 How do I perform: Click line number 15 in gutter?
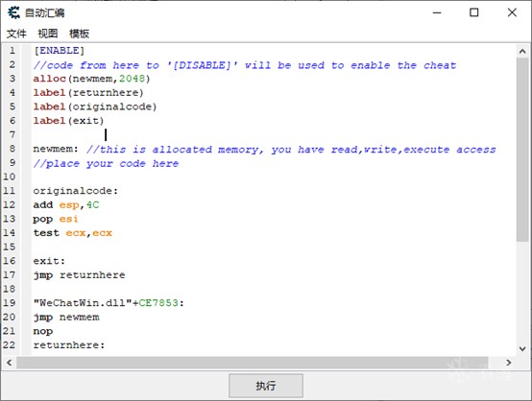coord(10,247)
